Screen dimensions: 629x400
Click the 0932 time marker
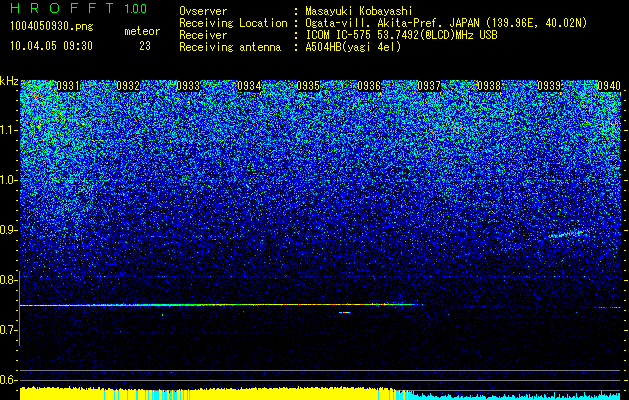click(128, 86)
